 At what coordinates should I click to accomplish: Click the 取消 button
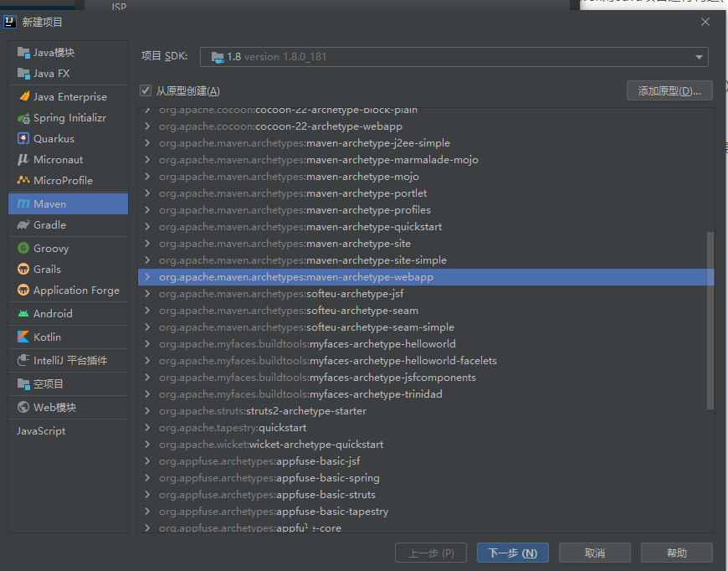coord(595,553)
